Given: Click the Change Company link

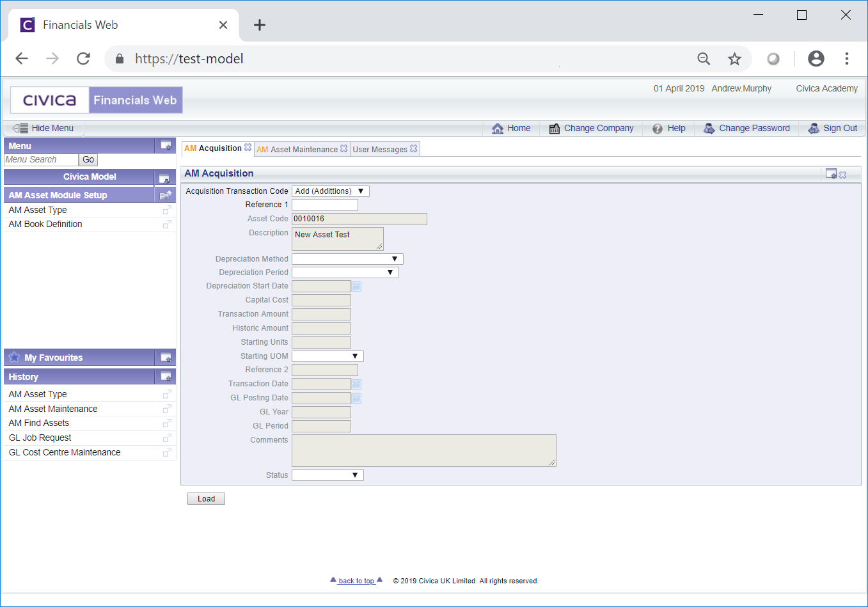Looking at the screenshot, I should [x=599, y=129].
